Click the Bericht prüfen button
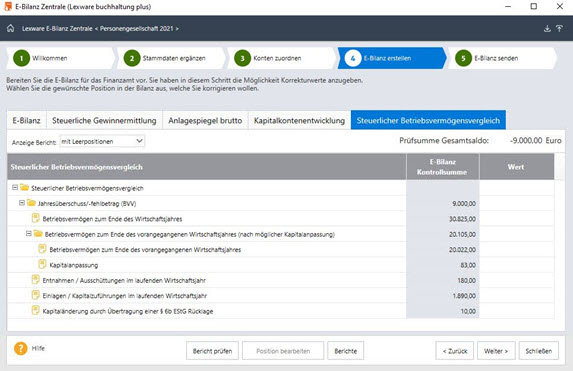 tap(212, 351)
